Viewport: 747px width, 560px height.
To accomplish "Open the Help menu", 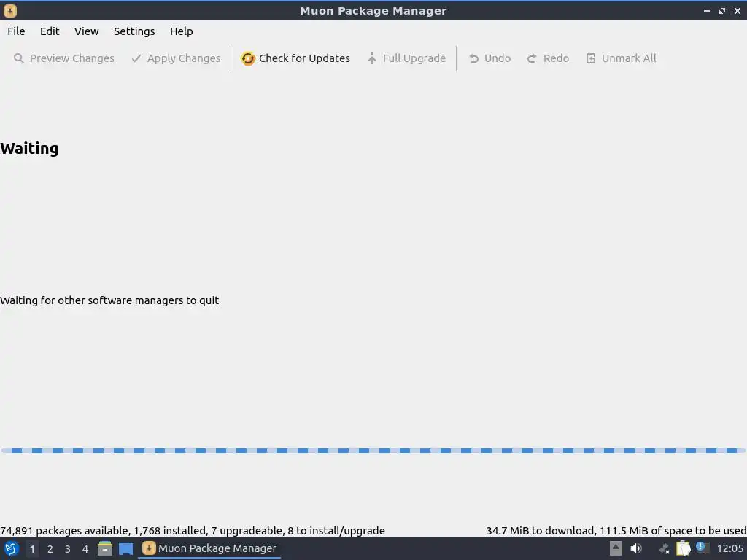I will pyautogui.click(x=182, y=31).
